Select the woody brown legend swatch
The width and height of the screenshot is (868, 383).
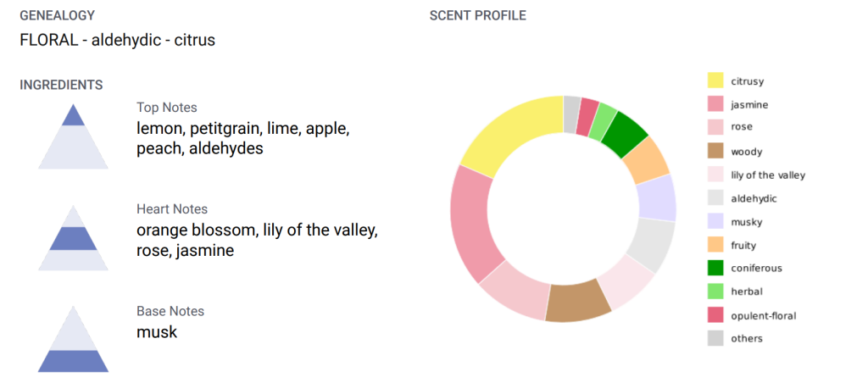(715, 152)
